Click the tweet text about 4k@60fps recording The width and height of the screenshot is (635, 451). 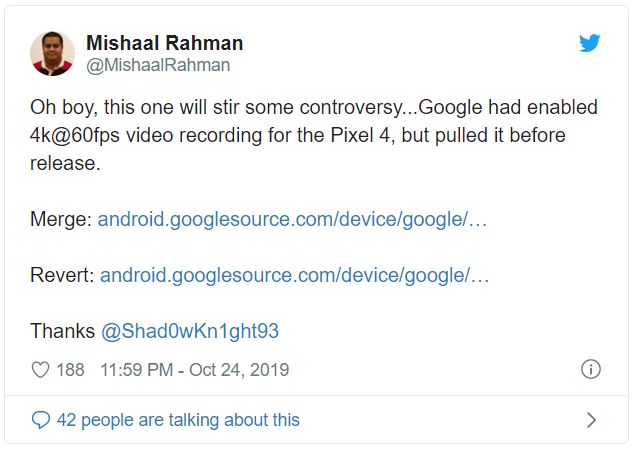coord(314,135)
